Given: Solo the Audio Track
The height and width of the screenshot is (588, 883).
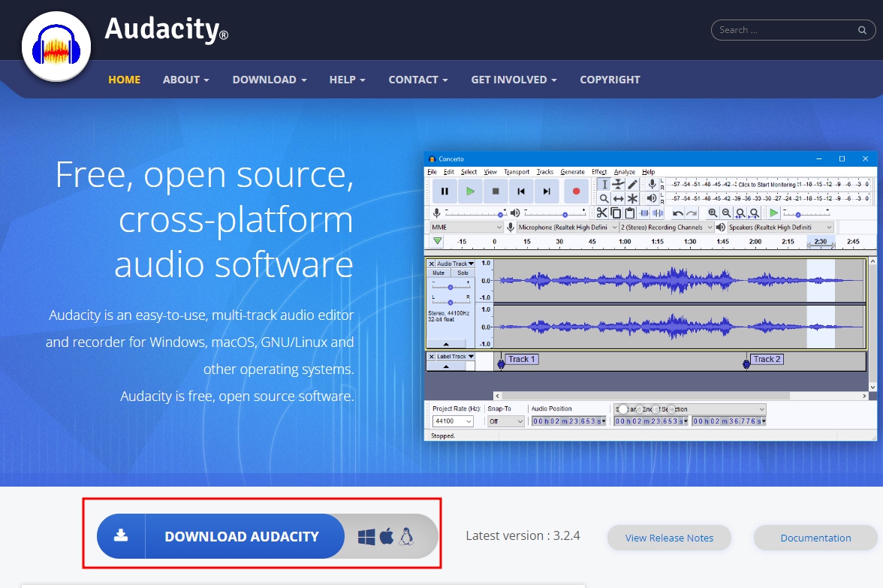Looking at the screenshot, I should click(x=463, y=273).
